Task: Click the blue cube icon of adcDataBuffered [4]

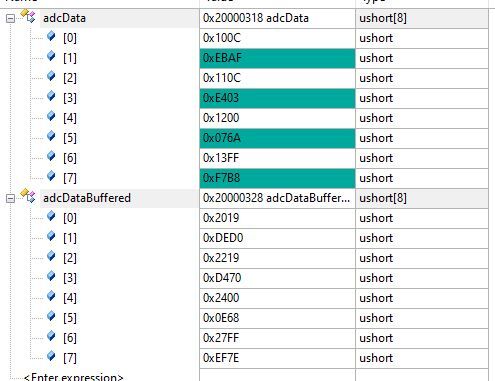Action: pyautogui.click(x=51, y=296)
